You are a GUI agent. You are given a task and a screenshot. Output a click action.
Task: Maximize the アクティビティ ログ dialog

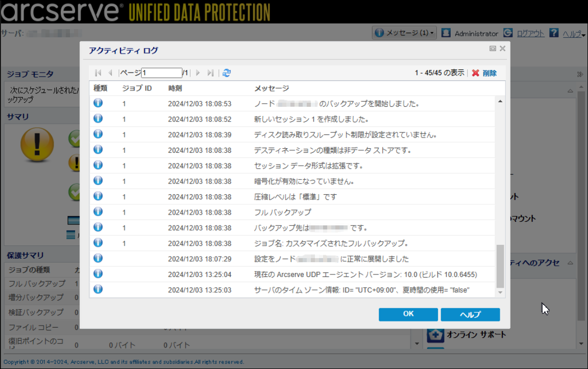click(493, 49)
